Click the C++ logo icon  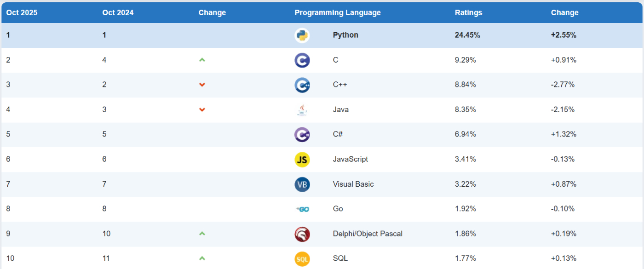[302, 85]
